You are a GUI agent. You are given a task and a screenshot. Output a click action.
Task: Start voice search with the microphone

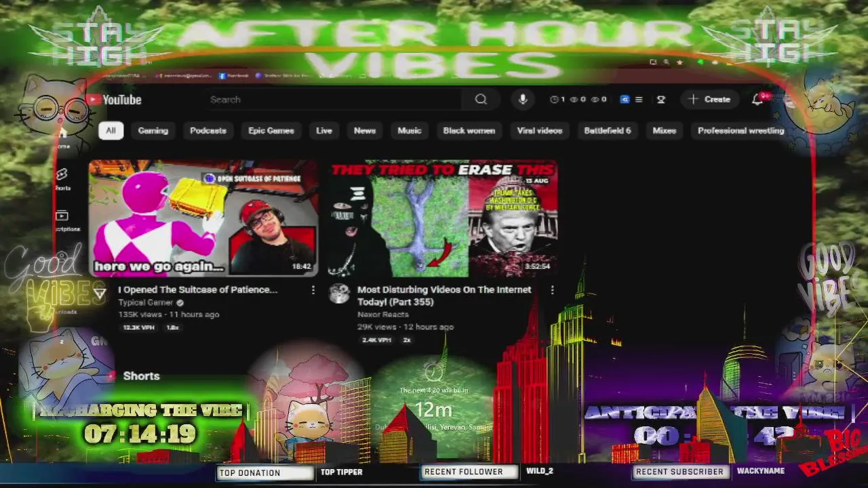pos(523,100)
